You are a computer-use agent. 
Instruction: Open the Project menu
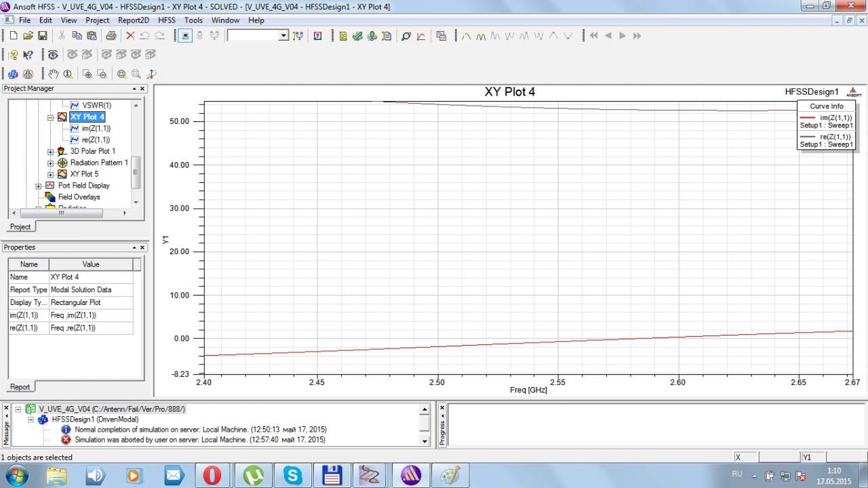coord(97,20)
